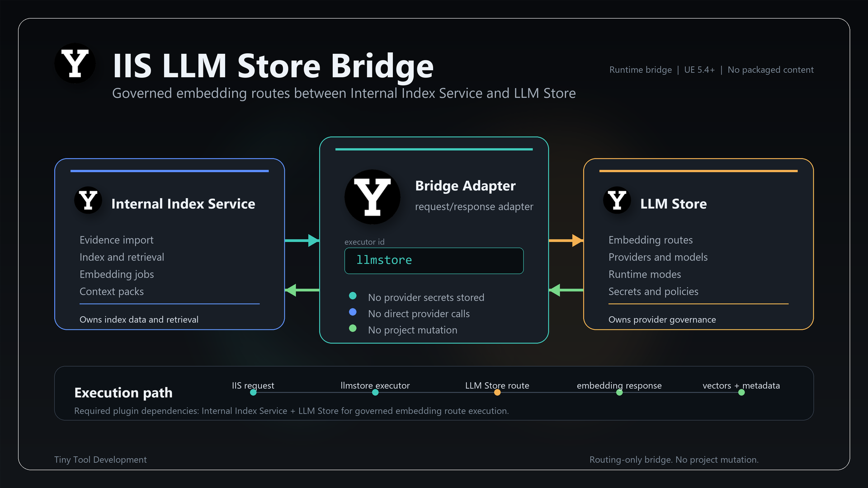Click the LLM Store card heading
868x488 pixels.
point(673,204)
